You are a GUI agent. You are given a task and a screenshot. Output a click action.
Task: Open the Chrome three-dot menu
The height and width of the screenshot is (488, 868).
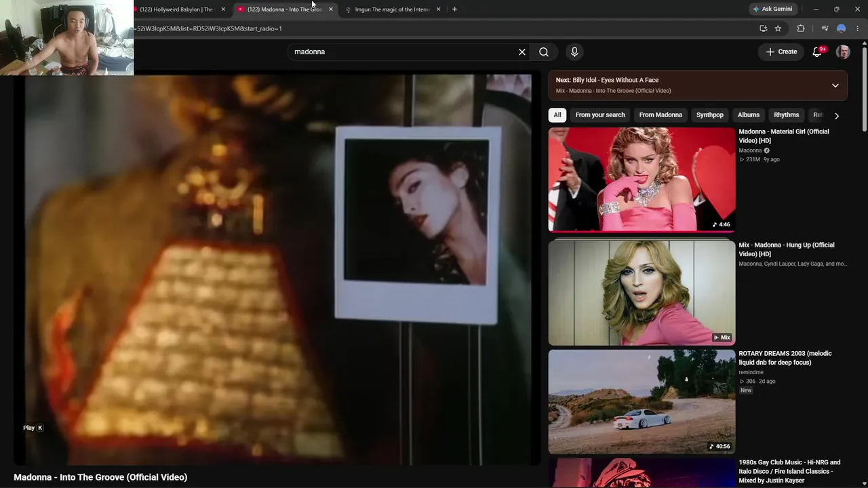857,28
